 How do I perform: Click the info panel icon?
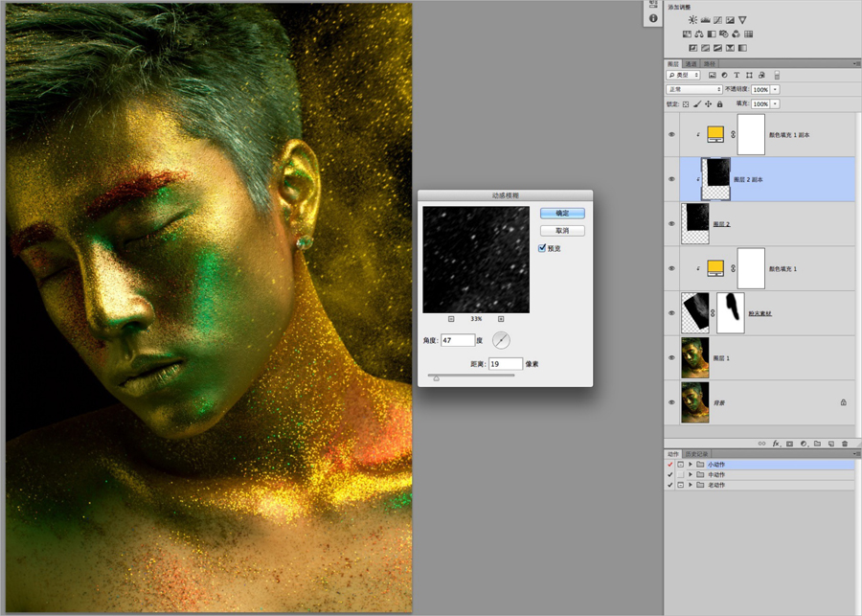coord(653,18)
